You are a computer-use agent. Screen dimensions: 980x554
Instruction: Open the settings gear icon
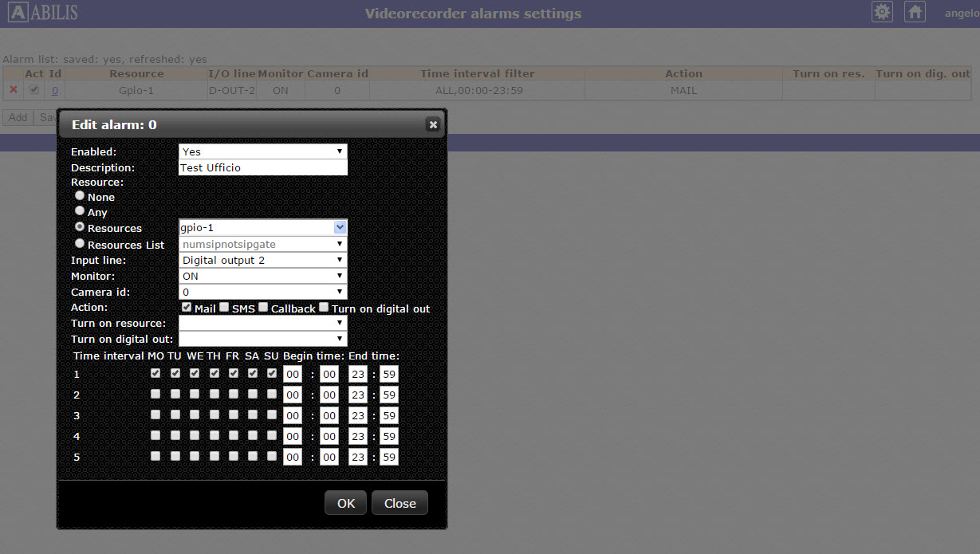click(x=882, y=12)
